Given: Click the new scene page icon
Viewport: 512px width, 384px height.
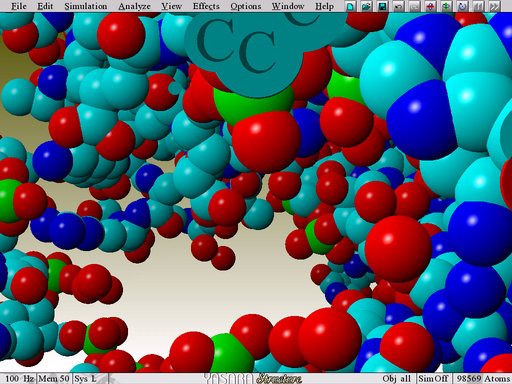Looking at the screenshot, I should pyautogui.click(x=350, y=6).
